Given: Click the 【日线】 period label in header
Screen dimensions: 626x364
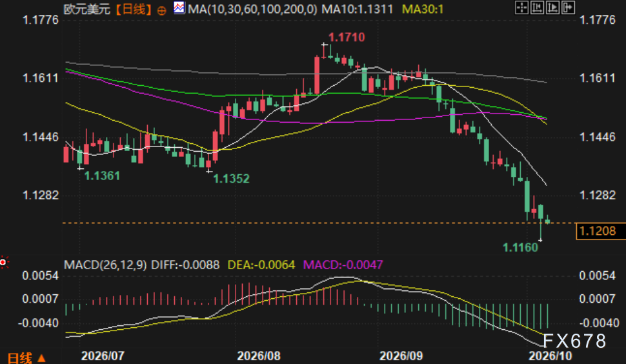Looking at the screenshot, I should tap(134, 9).
